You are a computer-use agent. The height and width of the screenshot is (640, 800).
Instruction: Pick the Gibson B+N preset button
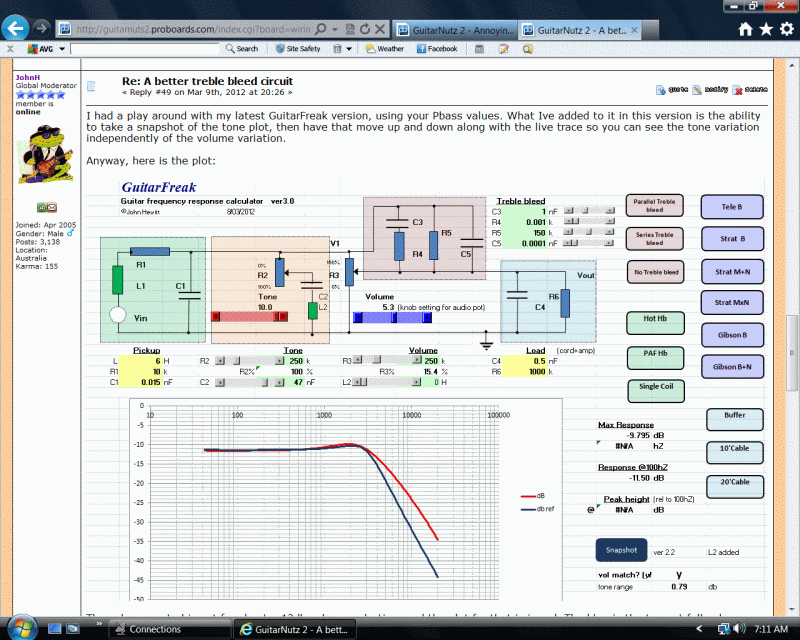pos(732,367)
